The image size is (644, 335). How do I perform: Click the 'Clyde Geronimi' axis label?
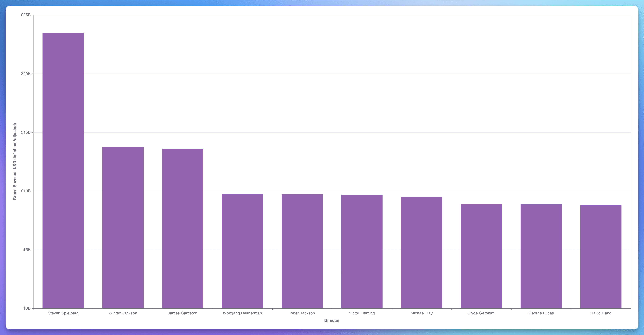[481, 313]
